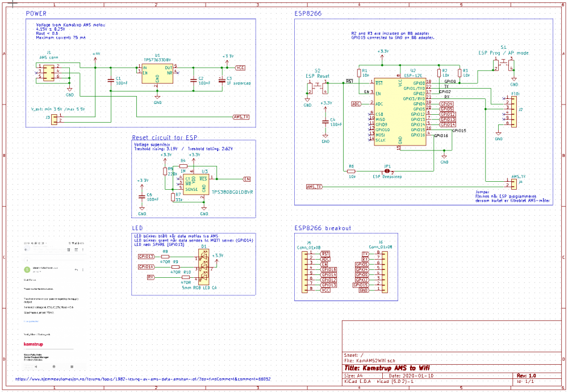Click the J1 AMS conn connector
Viewport: 568px width, 392px height.
49,73
